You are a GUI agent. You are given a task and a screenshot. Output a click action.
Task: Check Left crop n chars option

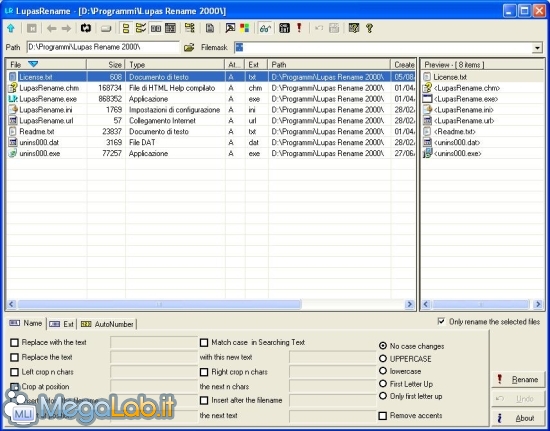[x=14, y=372]
